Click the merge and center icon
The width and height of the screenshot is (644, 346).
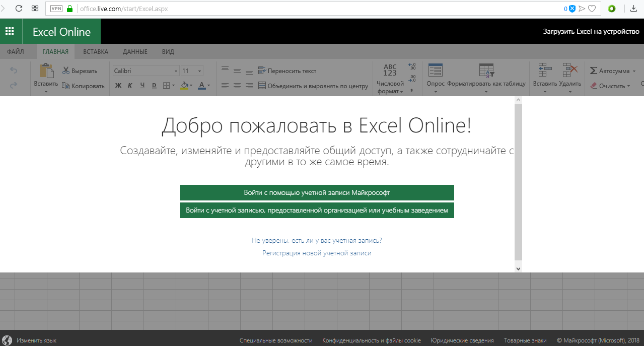(x=262, y=86)
